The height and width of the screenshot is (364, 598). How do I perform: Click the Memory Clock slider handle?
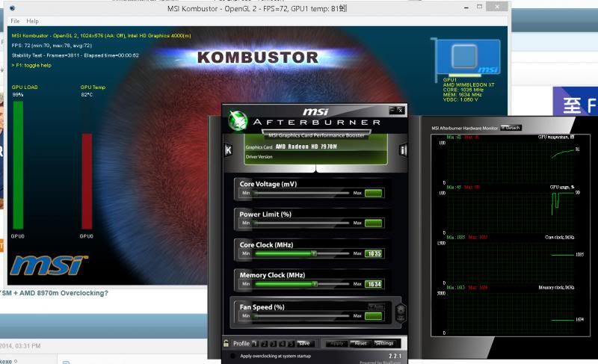tap(315, 284)
